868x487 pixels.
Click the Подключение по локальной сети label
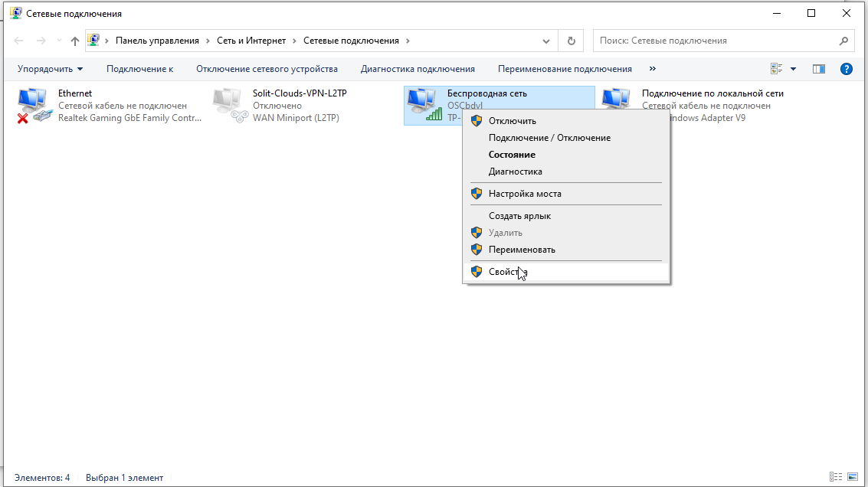pyautogui.click(x=712, y=93)
